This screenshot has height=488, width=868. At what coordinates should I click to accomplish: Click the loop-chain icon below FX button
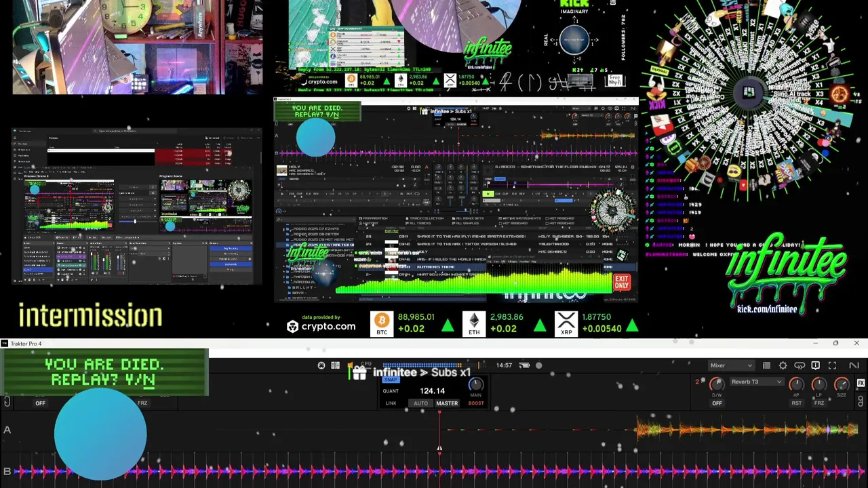[x=861, y=400]
